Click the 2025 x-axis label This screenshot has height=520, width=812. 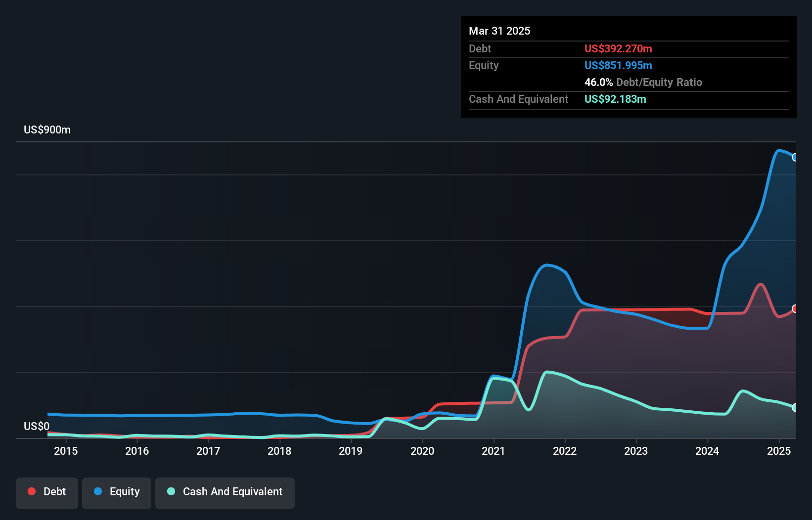779,451
